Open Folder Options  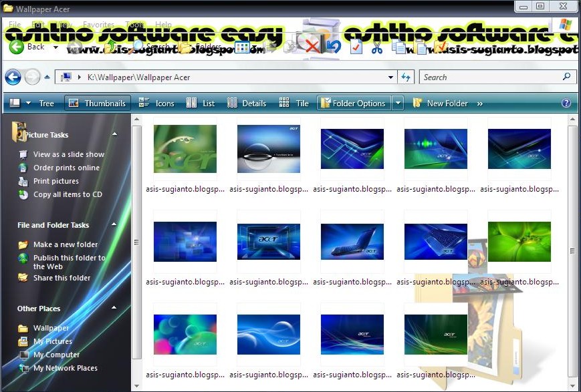click(354, 104)
